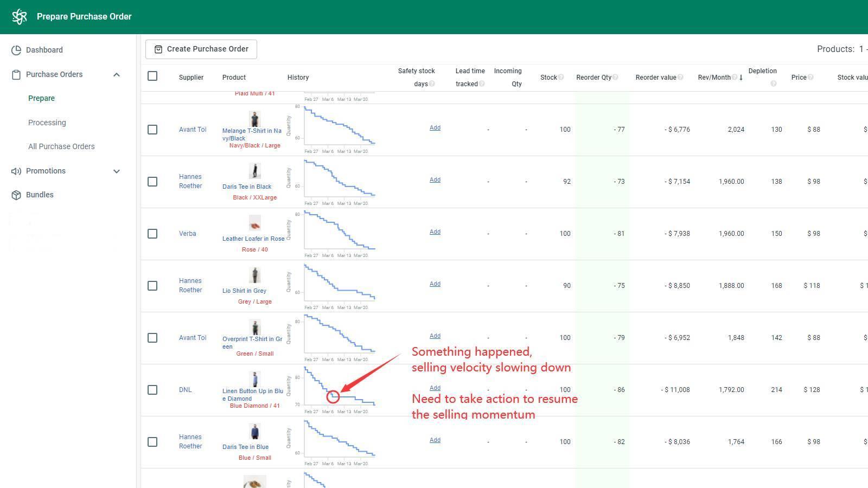The image size is (868, 488).
Task: Check the DNL Linen Button Up row
Action: (152, 389)
